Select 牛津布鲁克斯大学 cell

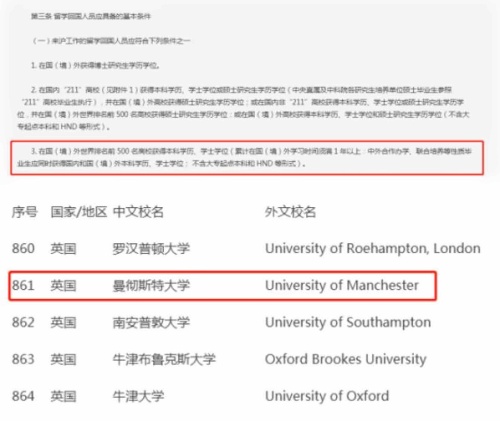[x=164, y=359]
